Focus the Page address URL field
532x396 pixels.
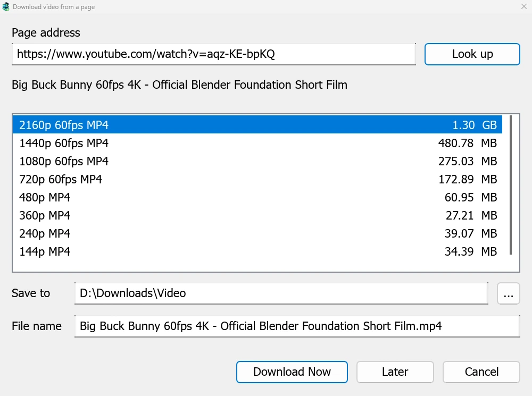coord(214,54)
